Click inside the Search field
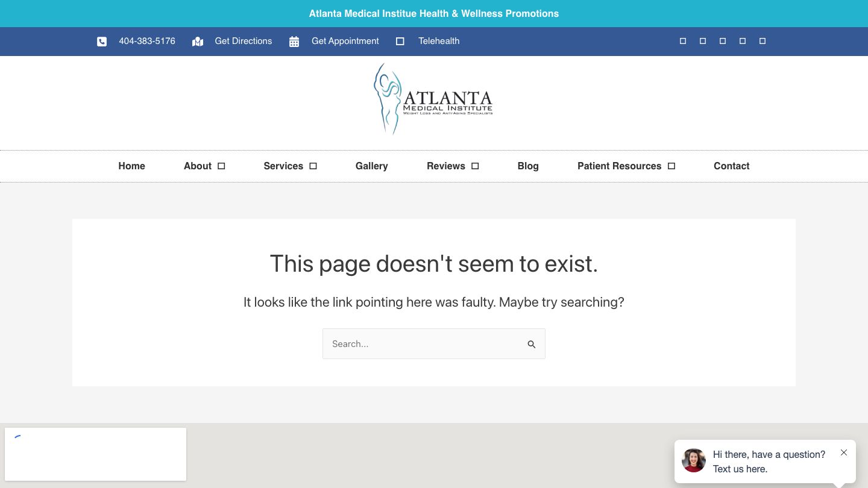Screen dimensions: 868x488 click(422, 343)
